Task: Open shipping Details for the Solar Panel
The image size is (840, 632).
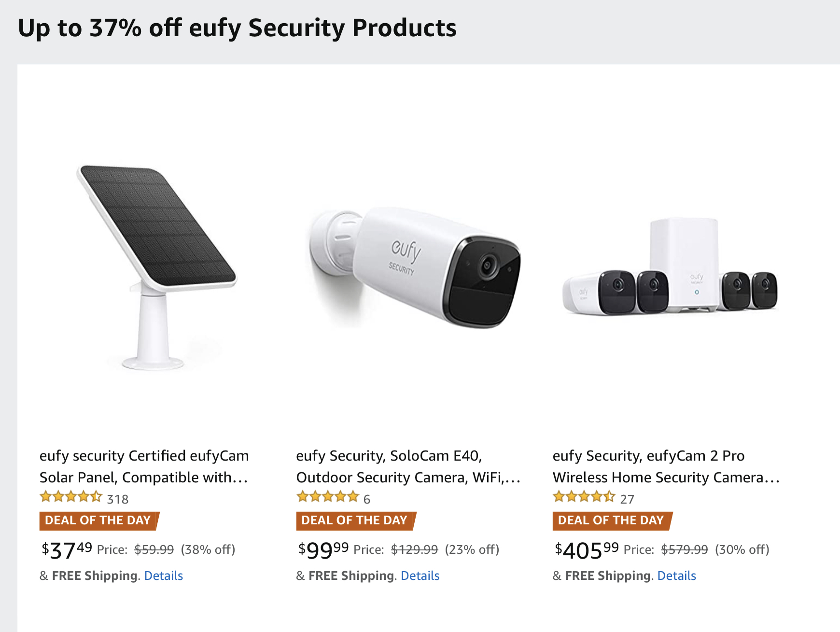Action: [x=164, y=576]
